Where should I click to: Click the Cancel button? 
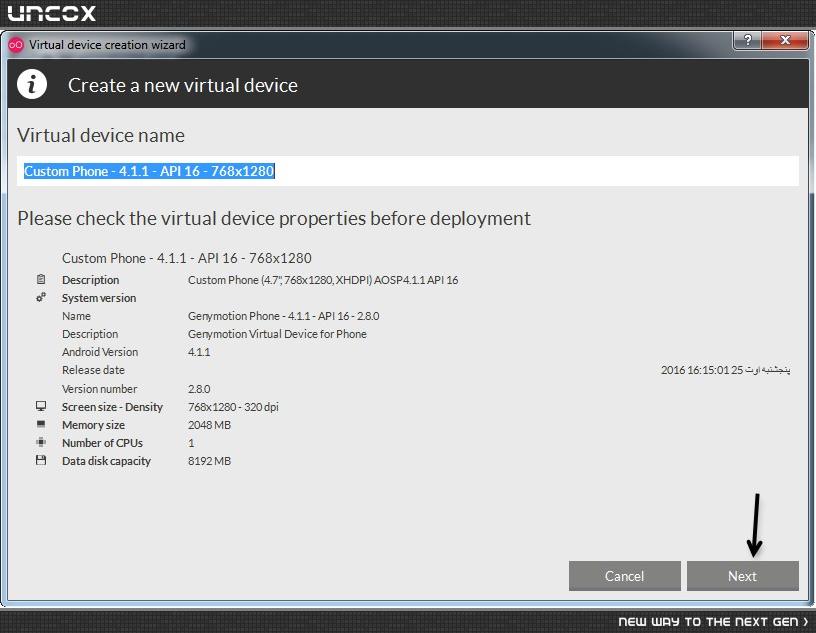624,576
